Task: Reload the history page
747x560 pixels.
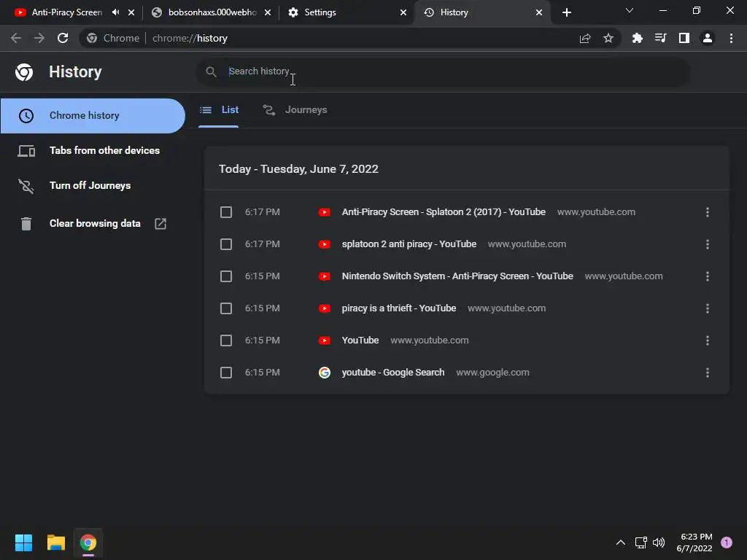Action: pos(63,38)
